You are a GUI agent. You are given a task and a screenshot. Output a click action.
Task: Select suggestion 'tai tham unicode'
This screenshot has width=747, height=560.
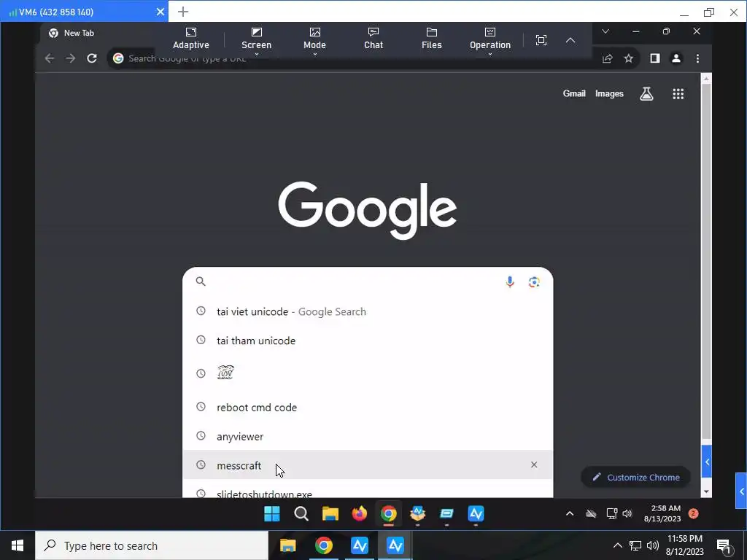(x=368, y=341)
